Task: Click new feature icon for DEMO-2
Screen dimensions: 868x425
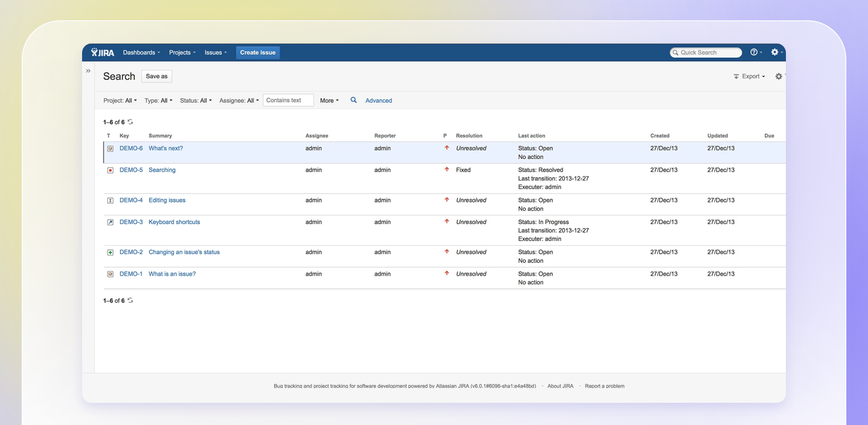Action: coord(110,253)
